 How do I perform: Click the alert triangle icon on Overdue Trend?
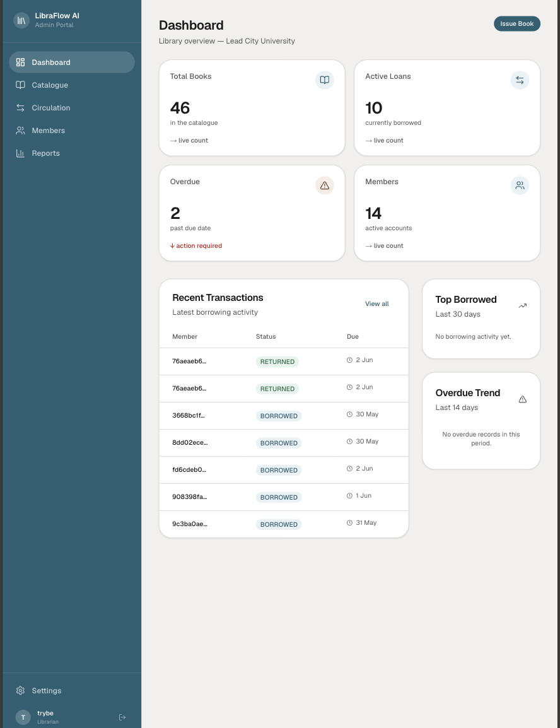click(x=522, y=399)
